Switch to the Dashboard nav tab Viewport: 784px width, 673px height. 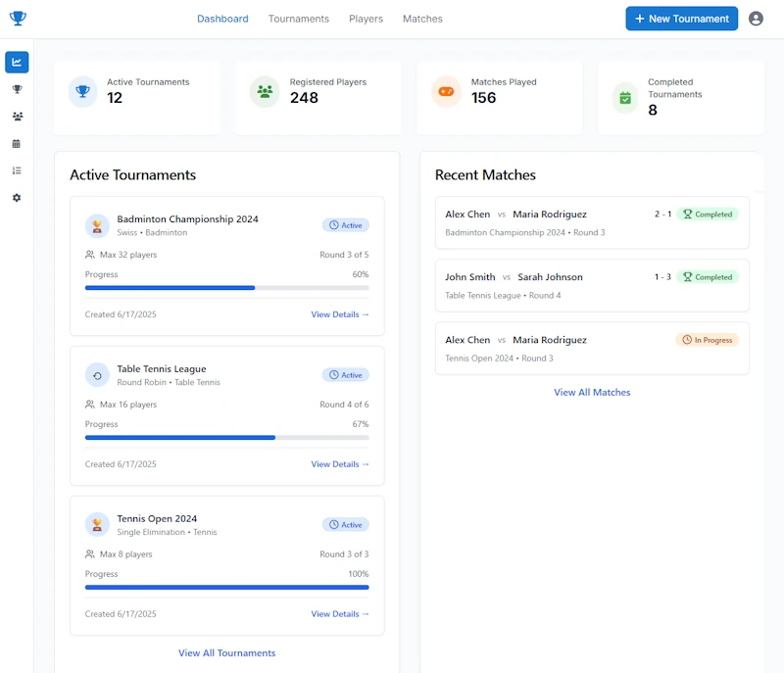click(x=222, y=19)
